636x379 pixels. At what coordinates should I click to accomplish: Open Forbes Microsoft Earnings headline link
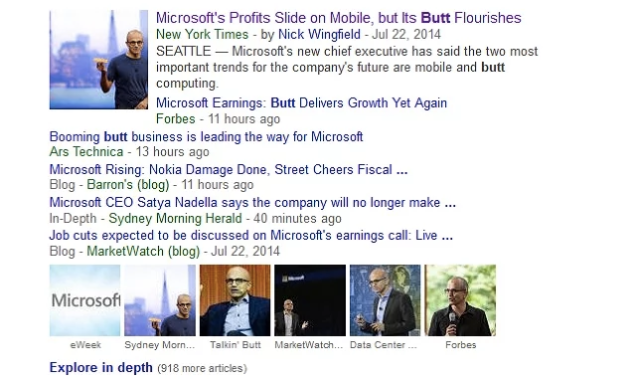(301, 103)
